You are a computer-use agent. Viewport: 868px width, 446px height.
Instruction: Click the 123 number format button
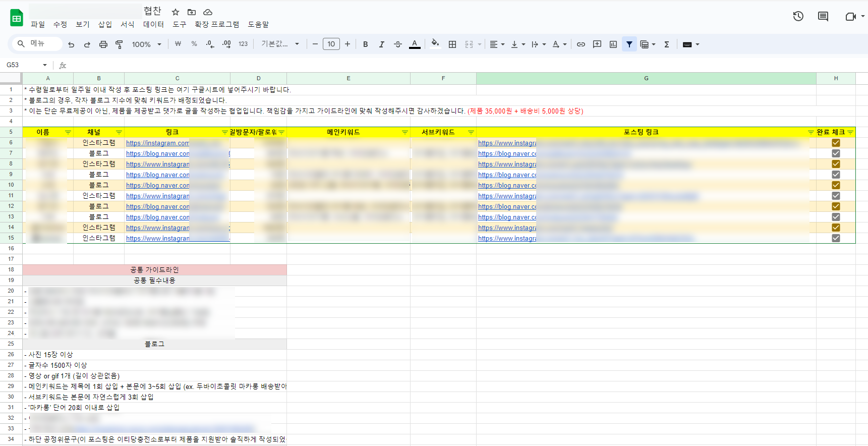pyautogui.click(x=243, y=44)
